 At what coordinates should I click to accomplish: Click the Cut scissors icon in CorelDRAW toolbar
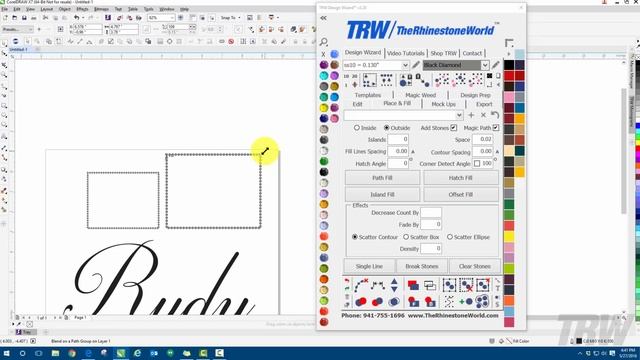click(x=45, y=18)
